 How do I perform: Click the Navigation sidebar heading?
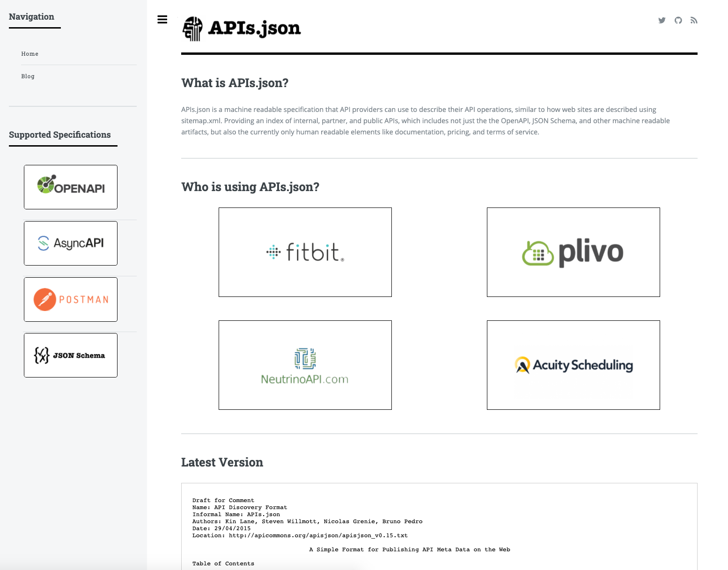pyautogui.click(x=31, y=17)
